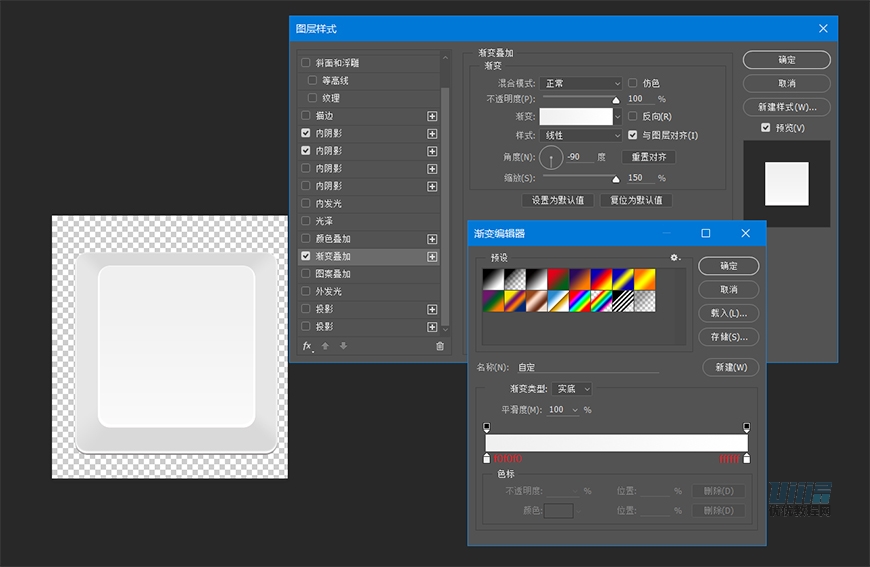Toggle the 仿色 dither checkbox
870x567 pixels.
click(x=633, y=83)
